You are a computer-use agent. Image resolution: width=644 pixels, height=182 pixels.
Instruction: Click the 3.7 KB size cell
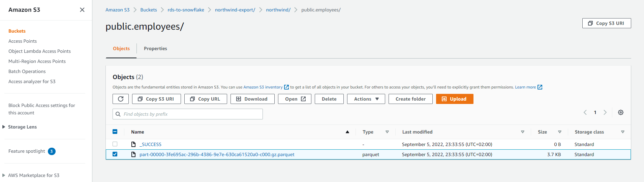[x=554, y=154]
